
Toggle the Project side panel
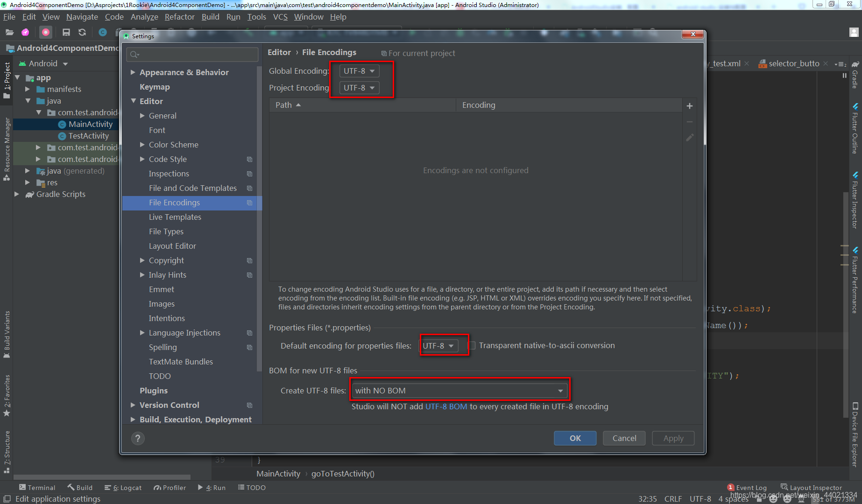click(7, 80)
